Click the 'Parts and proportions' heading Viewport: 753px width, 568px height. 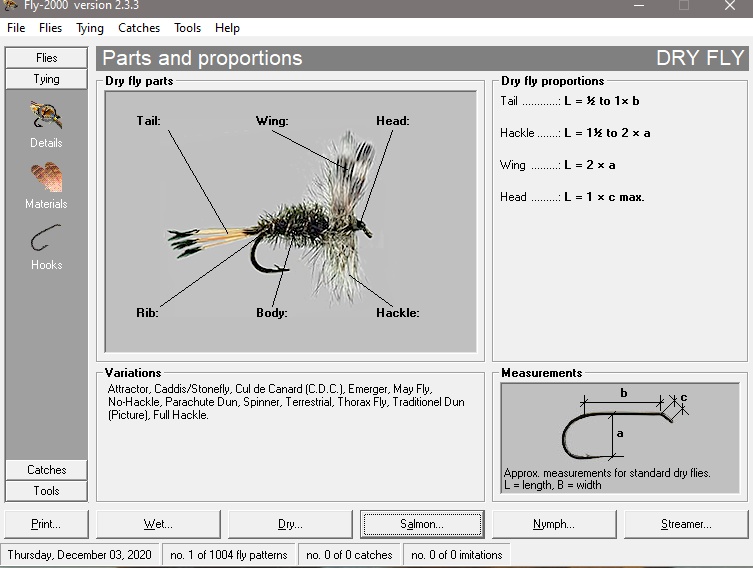pos(202,58)
